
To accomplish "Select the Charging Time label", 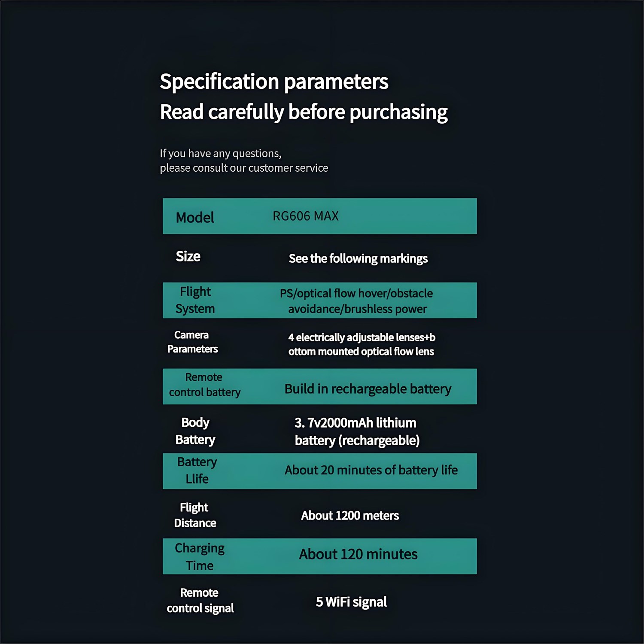I will (x=200, y=557).
